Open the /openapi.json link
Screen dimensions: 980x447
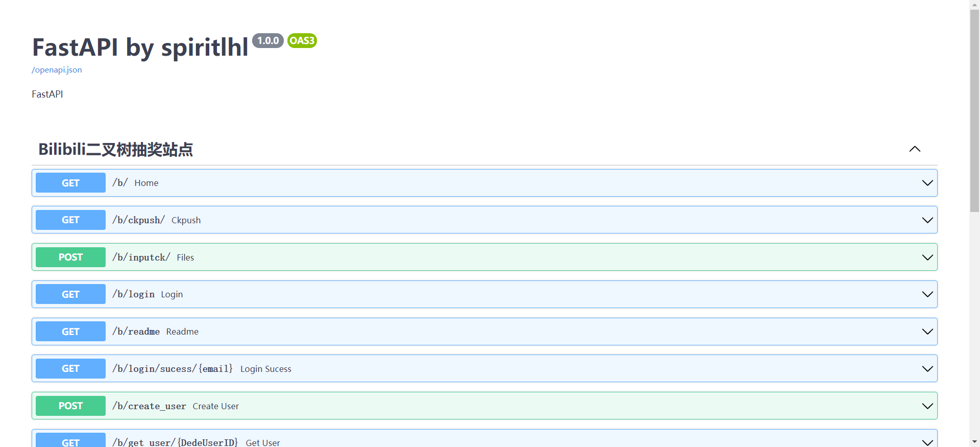[x=57, y=70]
